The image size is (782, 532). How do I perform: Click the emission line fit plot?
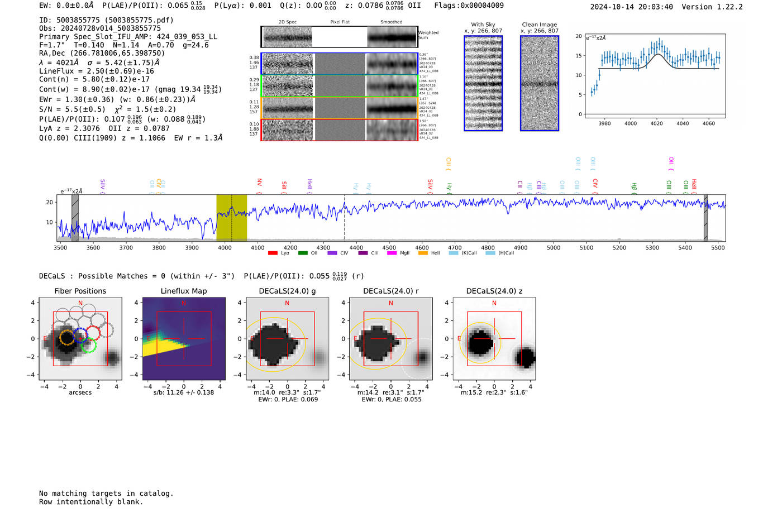pos(655,75)
